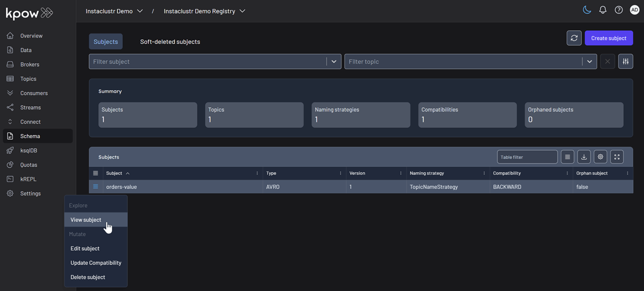This screenshot has width=644, height=291.
Task: Open filter settings sliders icon
Action: (625, 62)
